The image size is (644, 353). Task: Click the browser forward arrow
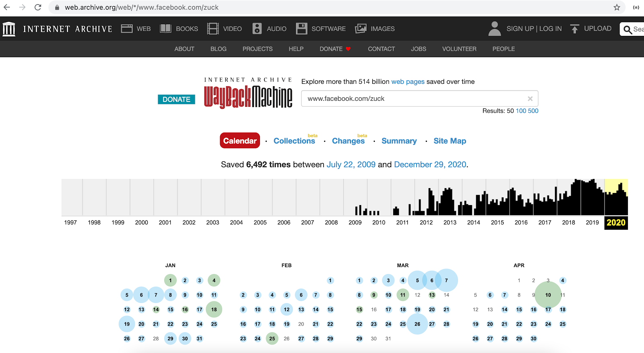click(x=22, y=7)
